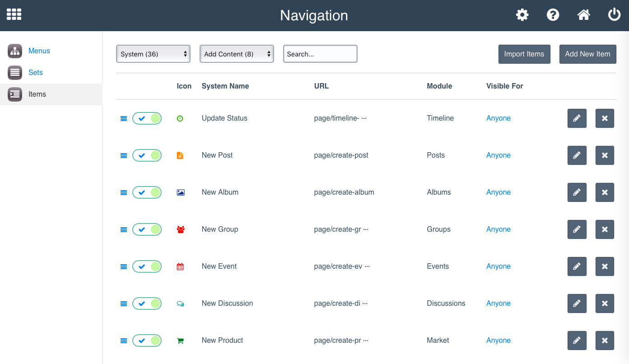This screenshot has width=629, height=364.
Task: Click the pencil edit icon for Update Status
Action: click(x=577, y=118)
